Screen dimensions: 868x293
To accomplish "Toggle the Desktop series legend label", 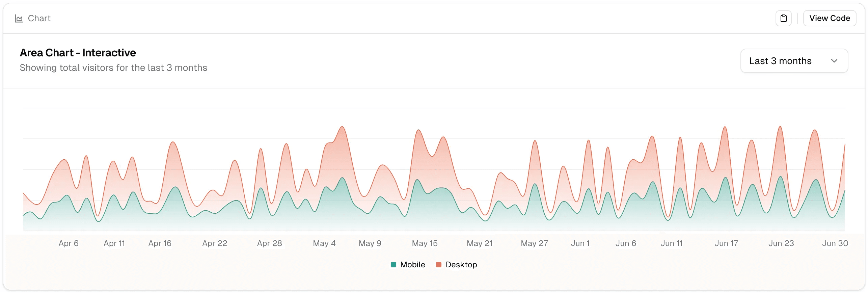I will (x=461, y=265).
